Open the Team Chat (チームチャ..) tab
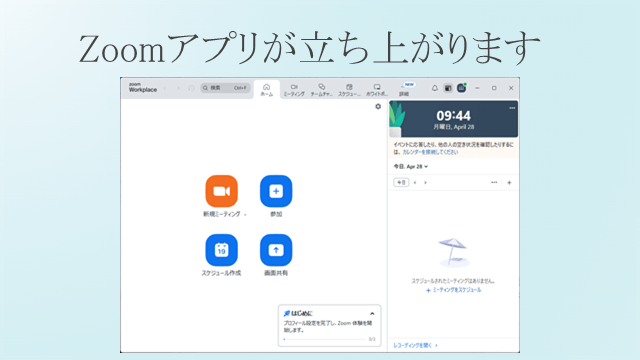This screenshot has height=360, width=640. (x=322, y=90)
